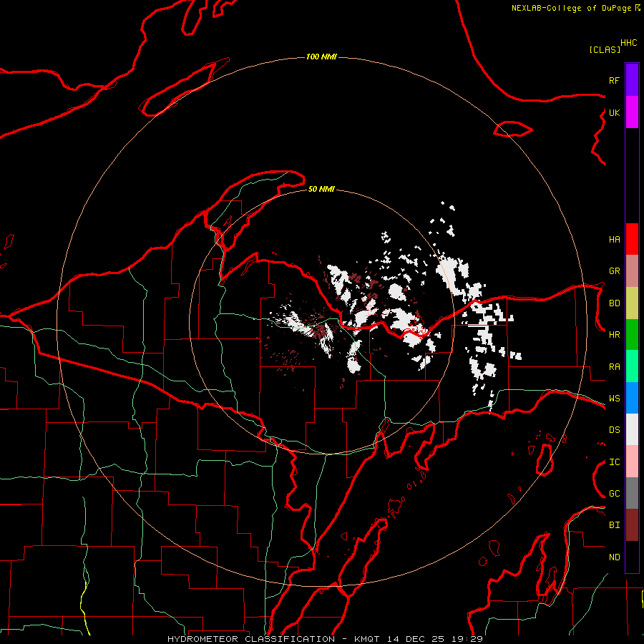Click the RA mint-green legend color block
Image resolution: width=644 pixels, height=644 pixels.
(x=632, y=366)
